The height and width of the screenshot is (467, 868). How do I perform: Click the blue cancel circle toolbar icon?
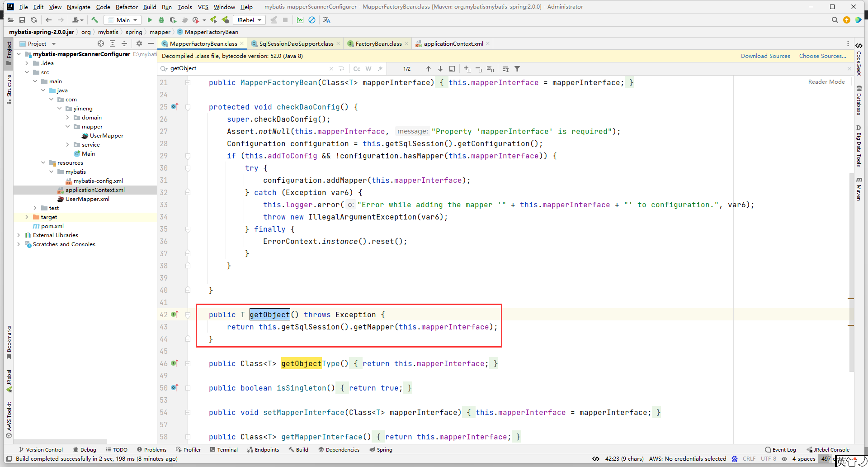coord(312,20)
